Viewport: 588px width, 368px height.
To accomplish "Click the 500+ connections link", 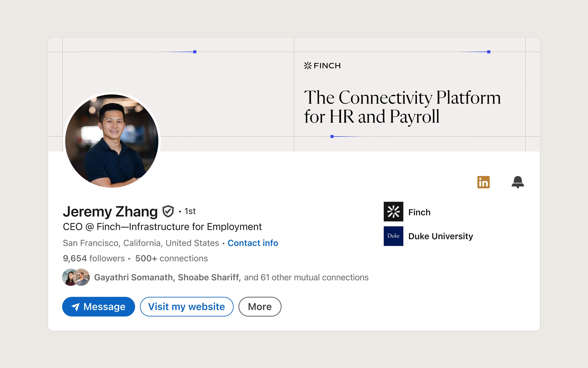I will [x=171, y=258].
